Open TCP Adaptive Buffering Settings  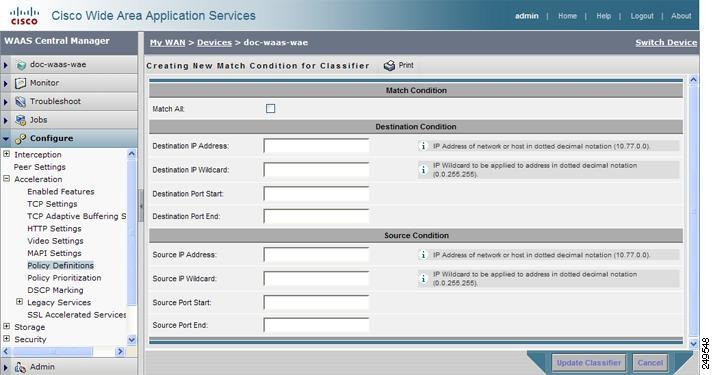77,216
